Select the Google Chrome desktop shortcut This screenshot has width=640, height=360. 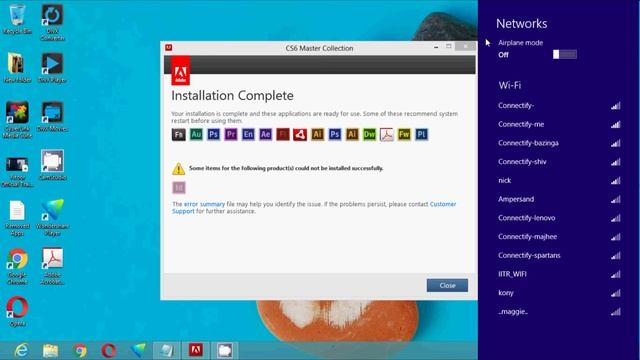pos(17,266)
